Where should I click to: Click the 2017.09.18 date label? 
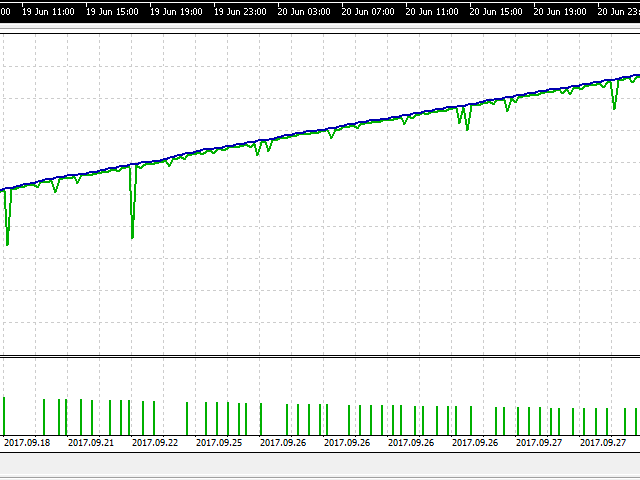pyautogui.click(x=28, y=441)
